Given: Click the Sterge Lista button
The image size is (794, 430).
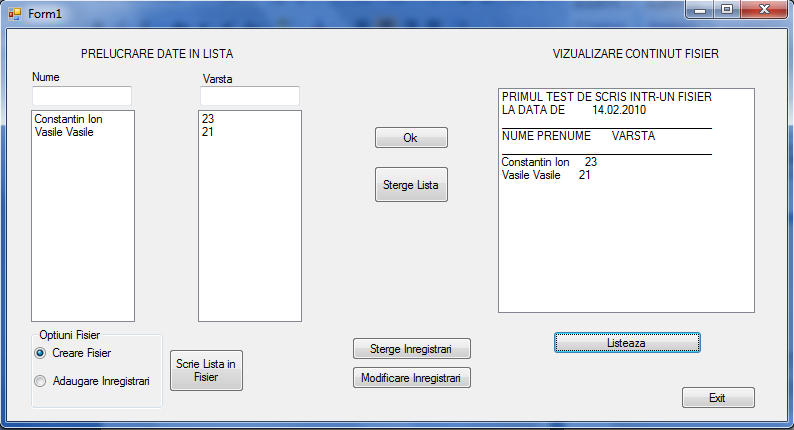Looking at the screenshot, I should pyautogui.click(x=411, y=185).
